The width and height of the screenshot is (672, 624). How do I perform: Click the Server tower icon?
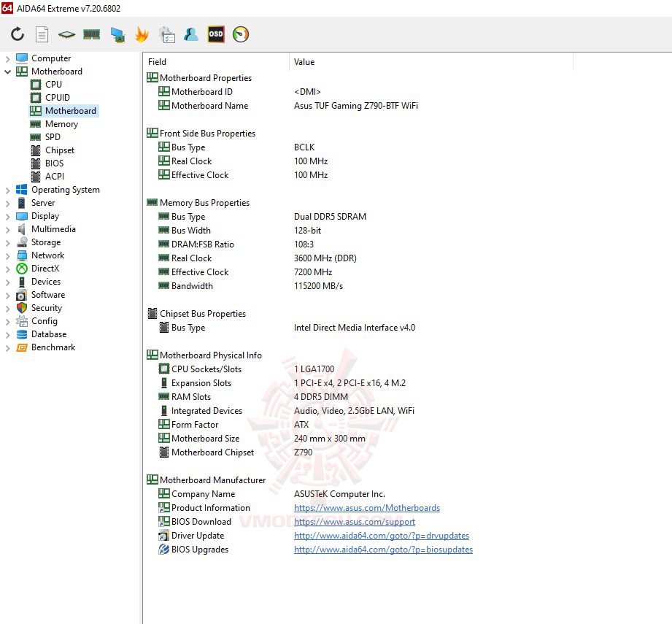coord(21,203)
